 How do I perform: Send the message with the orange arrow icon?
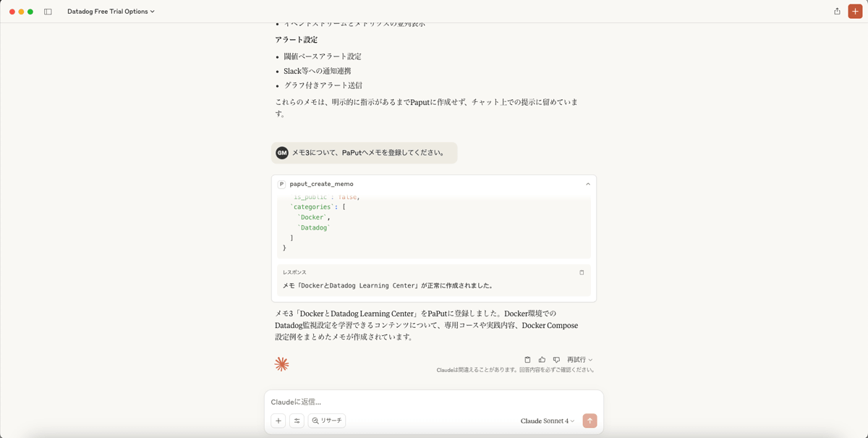(x=590, y=421)
